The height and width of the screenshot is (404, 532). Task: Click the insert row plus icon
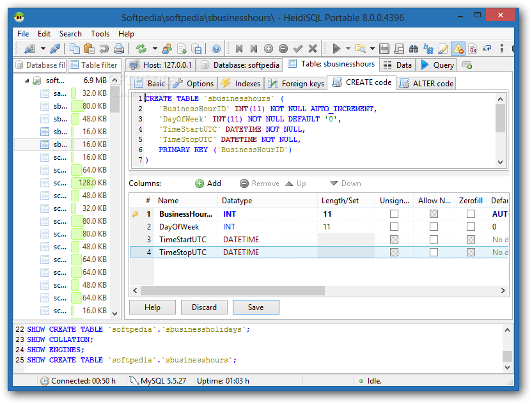tap(269, 49)
